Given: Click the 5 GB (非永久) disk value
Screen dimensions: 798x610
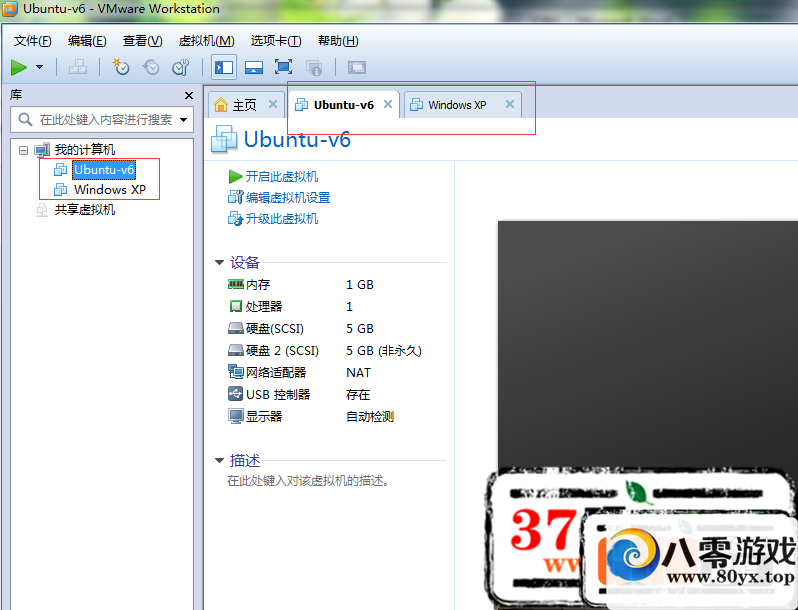Looking at the screenshot, I should point(384,351).
